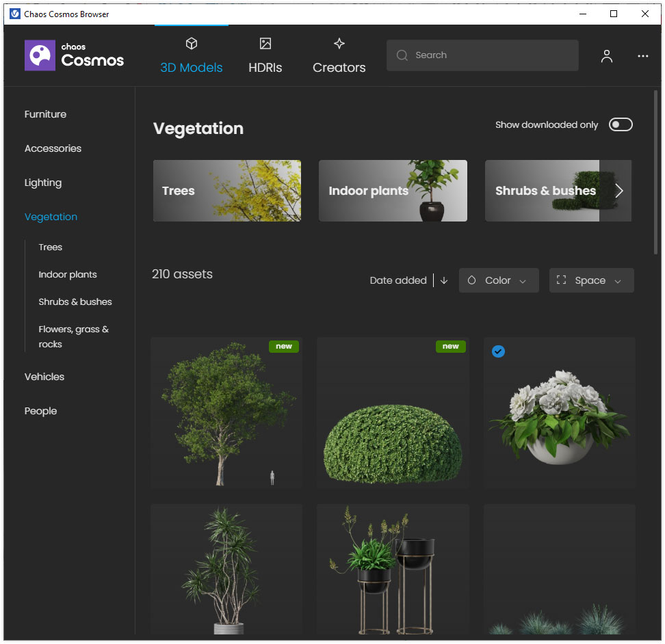Click the search magnifier icon
Viewport: 665px width, 644px height.
[x=402, y=55]
